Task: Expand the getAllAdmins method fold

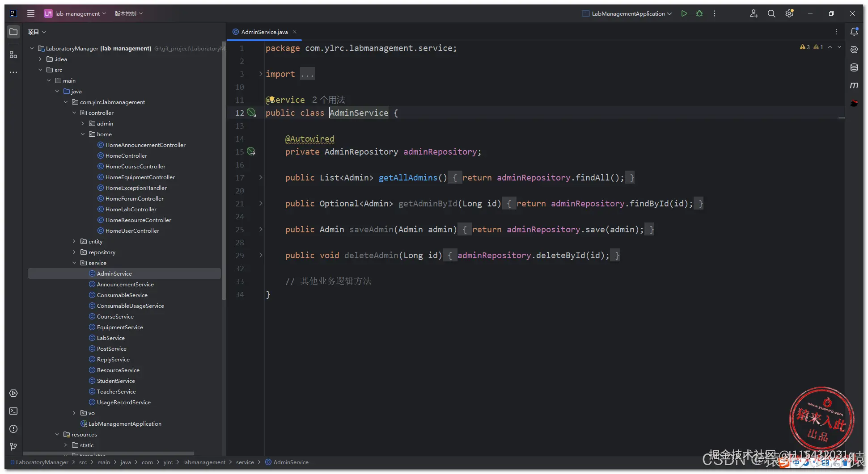Action: 261,177
